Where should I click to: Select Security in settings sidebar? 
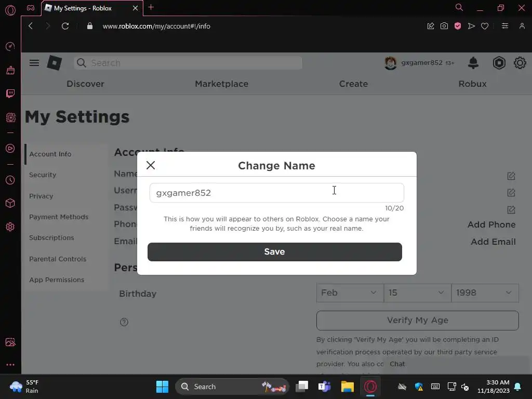pyautogui.click(x=66, y=175)
